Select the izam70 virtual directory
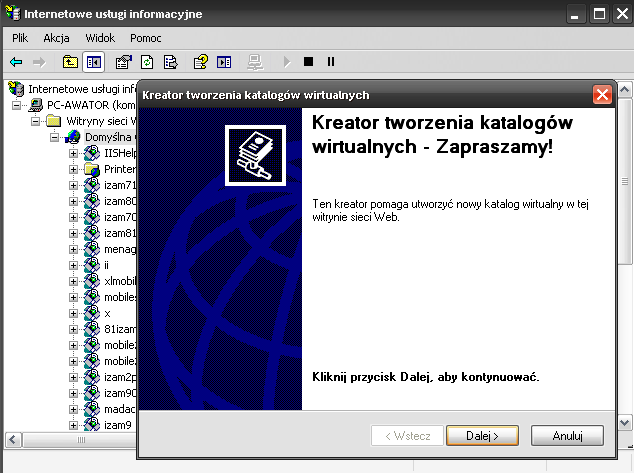 click(120, 217)
